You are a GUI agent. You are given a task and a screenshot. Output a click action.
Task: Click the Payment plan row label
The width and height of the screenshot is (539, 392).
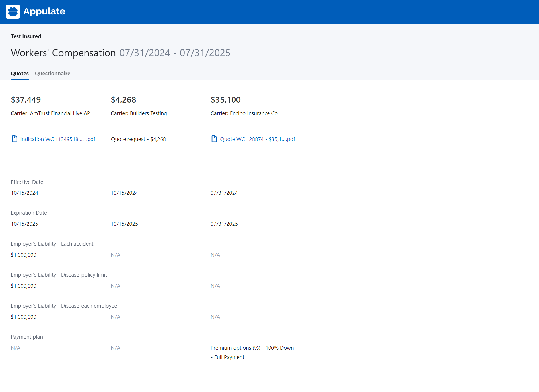(27, 337)
